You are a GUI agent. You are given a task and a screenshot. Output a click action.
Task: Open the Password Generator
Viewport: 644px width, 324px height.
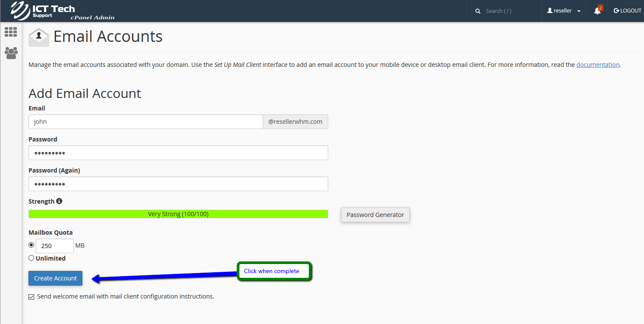pyautogui.click(x=375, y=215)
